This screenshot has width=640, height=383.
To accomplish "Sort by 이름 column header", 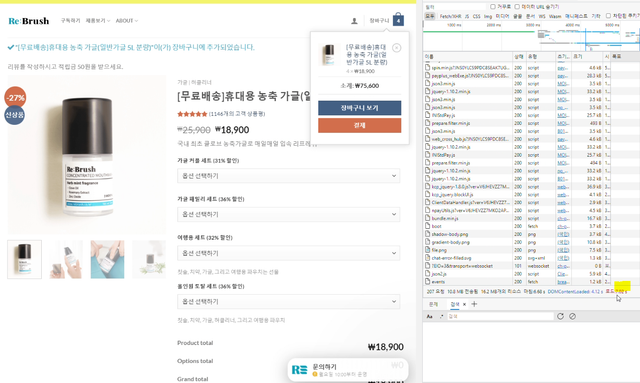I will pos(468,56).
